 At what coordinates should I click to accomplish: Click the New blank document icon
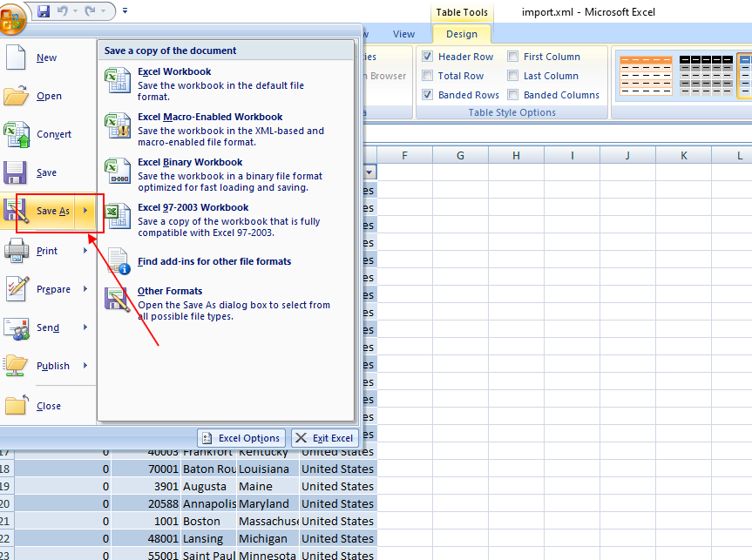click(16, 57)
